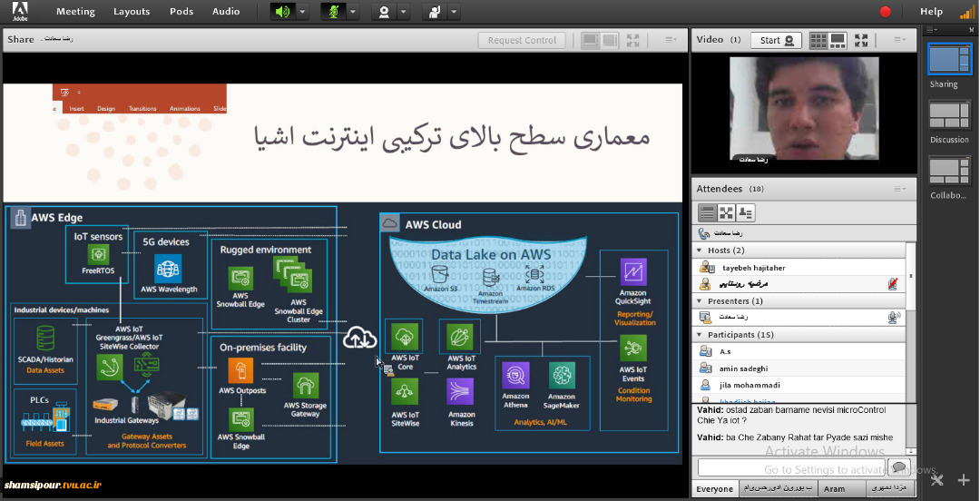
Task: Click the AWS Wavelength icon in slide
Action: [168, 269]
